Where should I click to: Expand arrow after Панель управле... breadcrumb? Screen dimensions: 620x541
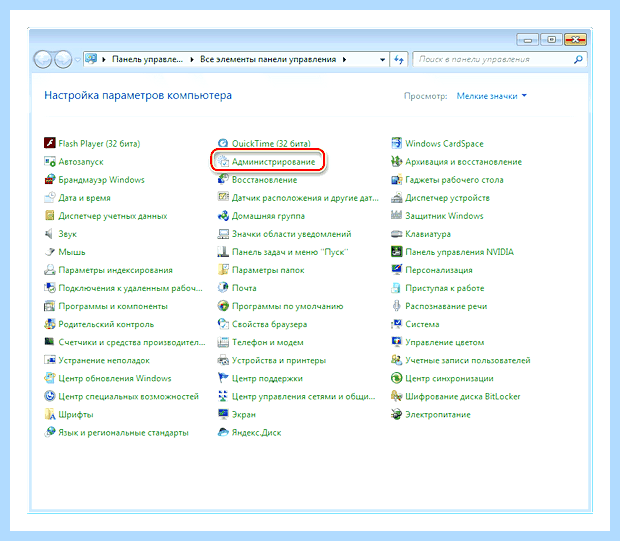point(192,59)
